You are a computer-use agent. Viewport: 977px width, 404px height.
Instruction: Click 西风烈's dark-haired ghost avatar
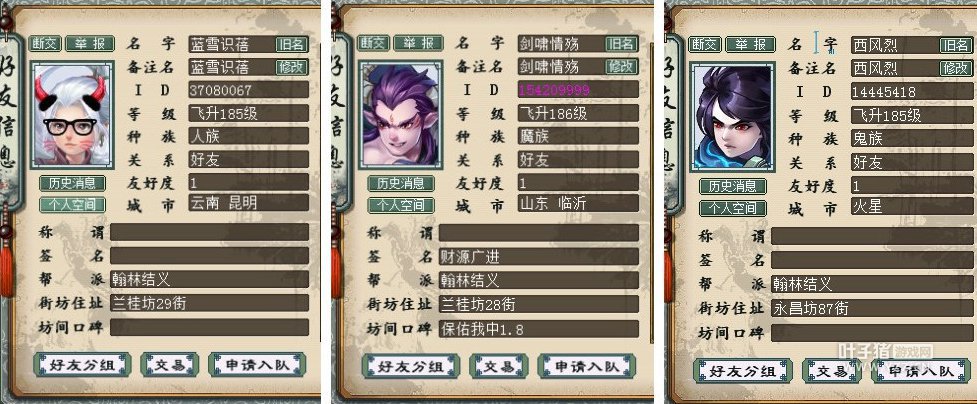coord(733,117)
